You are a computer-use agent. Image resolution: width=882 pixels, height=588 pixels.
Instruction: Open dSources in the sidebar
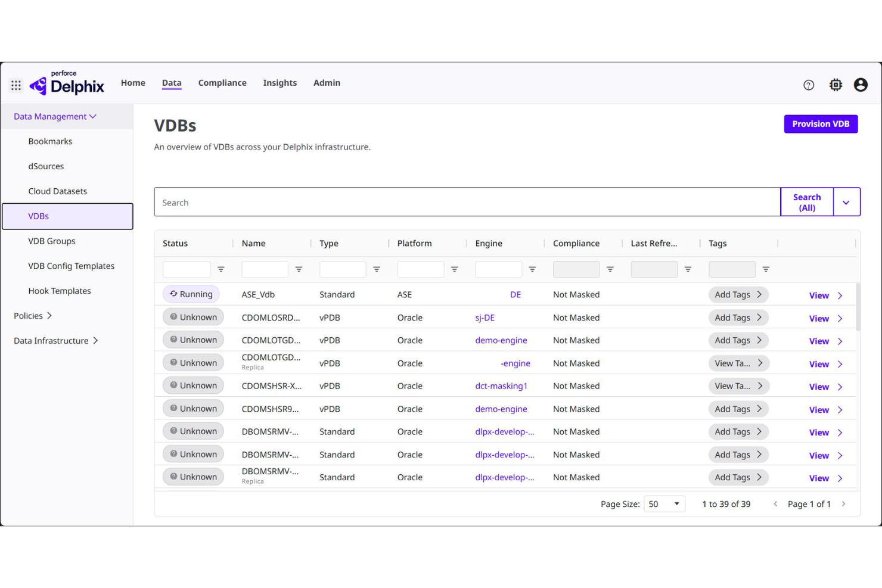point(46,166)
